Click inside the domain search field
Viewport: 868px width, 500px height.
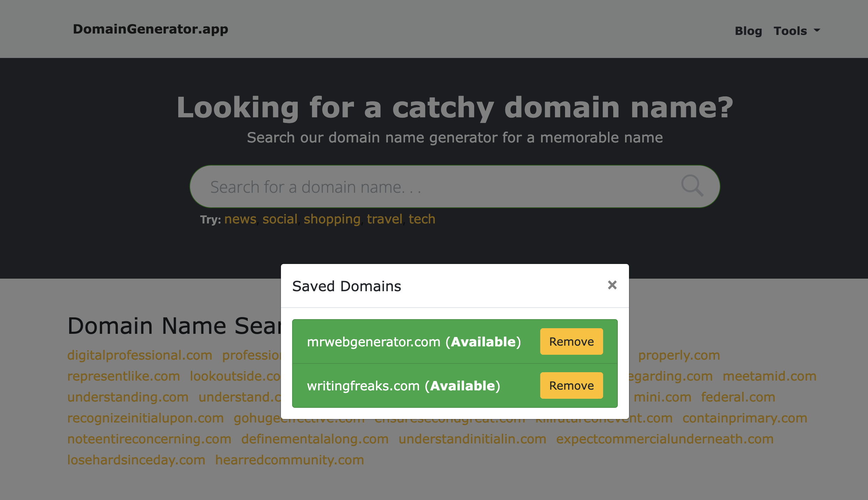(419, 186)
